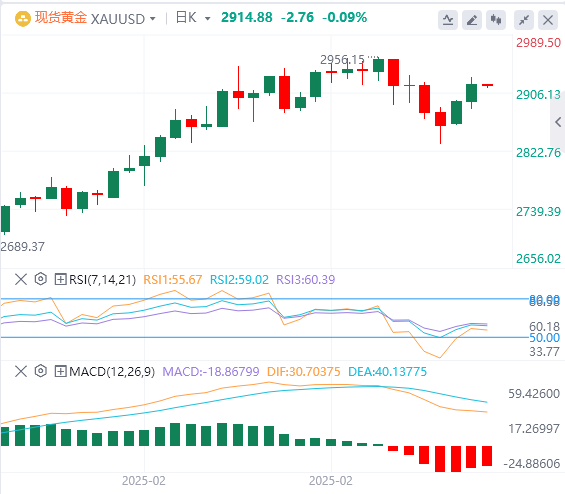
Task: Close the chart with top-right X
Action: tap(548, 19)
